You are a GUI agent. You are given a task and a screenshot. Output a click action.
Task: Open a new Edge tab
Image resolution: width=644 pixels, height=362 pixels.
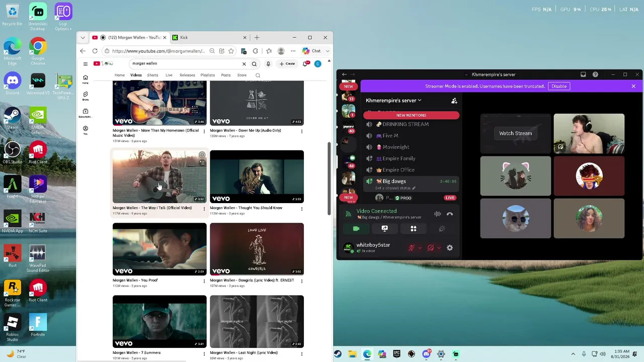tap(257, 38)
